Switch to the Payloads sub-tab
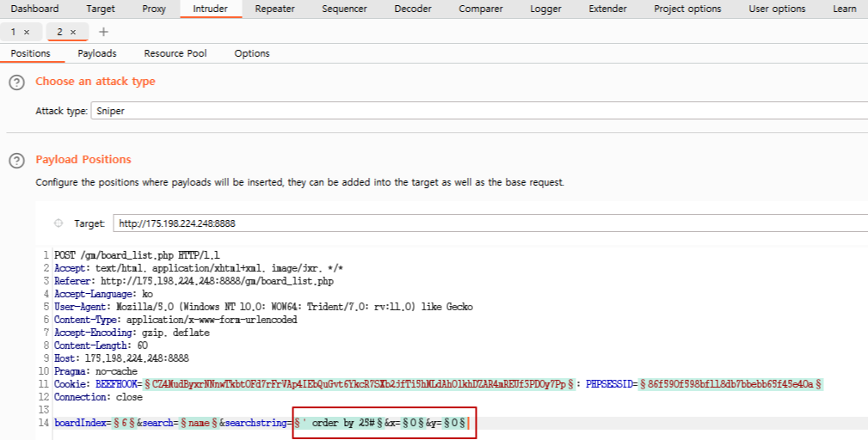Viewport: 868px width, 440px height. (97, 53)
